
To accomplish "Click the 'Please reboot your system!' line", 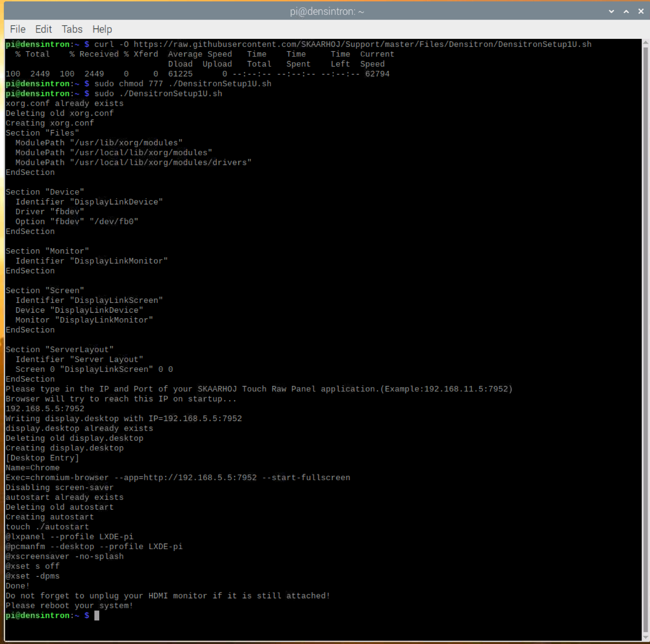I will [70, 606].
